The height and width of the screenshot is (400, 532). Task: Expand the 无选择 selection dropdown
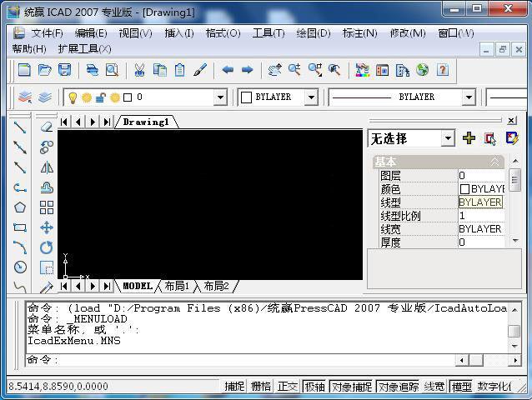click(x=448, y=138)
